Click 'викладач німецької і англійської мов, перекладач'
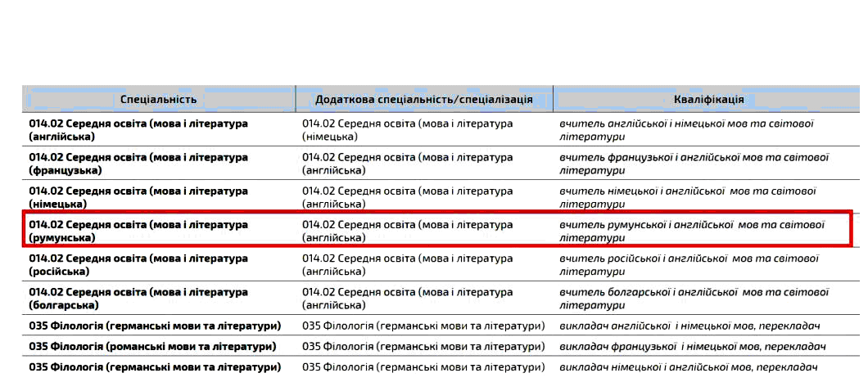The height and width of the screenshot is (391, 868). click(688, 367)
